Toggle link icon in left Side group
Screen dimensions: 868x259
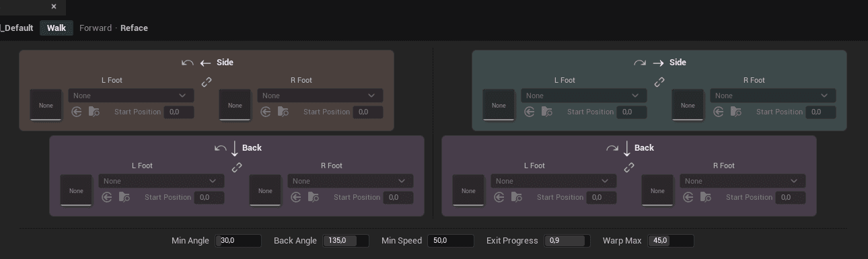click(207, 82)
